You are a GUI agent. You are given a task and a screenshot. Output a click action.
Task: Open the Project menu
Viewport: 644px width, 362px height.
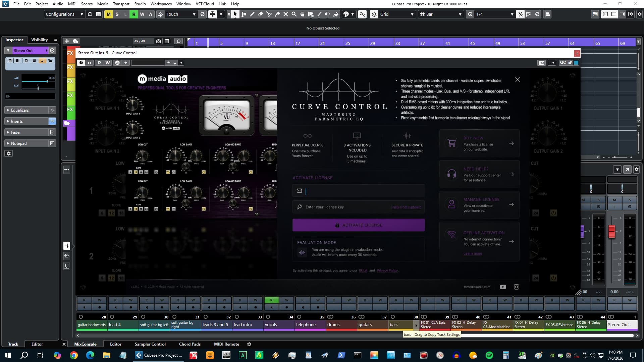[42, 4]
